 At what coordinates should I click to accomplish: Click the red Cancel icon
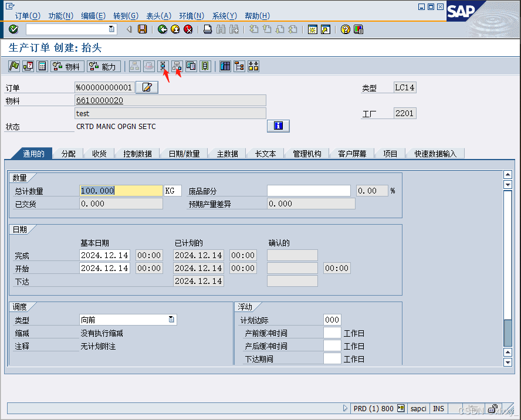[188, 29]
